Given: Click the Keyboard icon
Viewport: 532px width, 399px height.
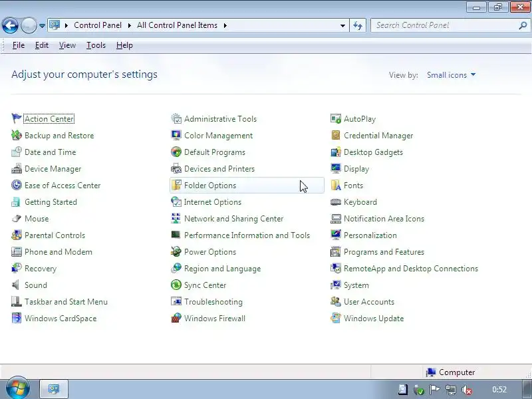Looking at the screenshot, I should [x=336, y=202].
